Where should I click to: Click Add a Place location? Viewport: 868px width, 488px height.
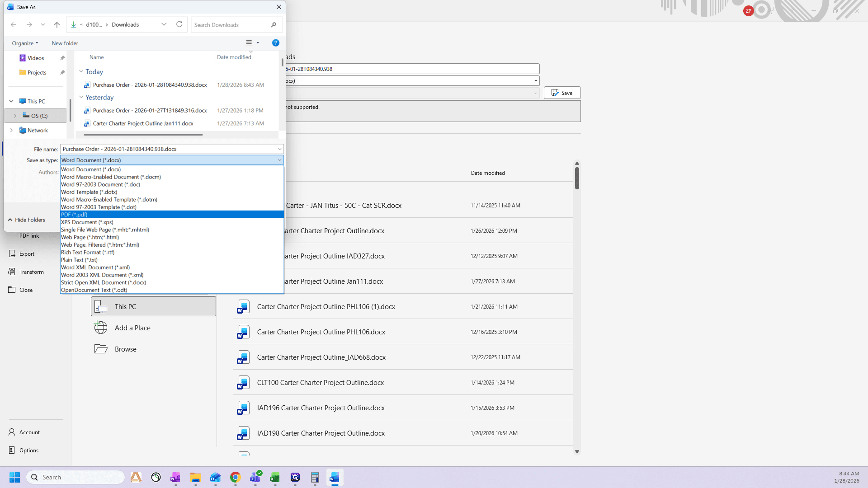pyautogui.click(x=153, y=328)
